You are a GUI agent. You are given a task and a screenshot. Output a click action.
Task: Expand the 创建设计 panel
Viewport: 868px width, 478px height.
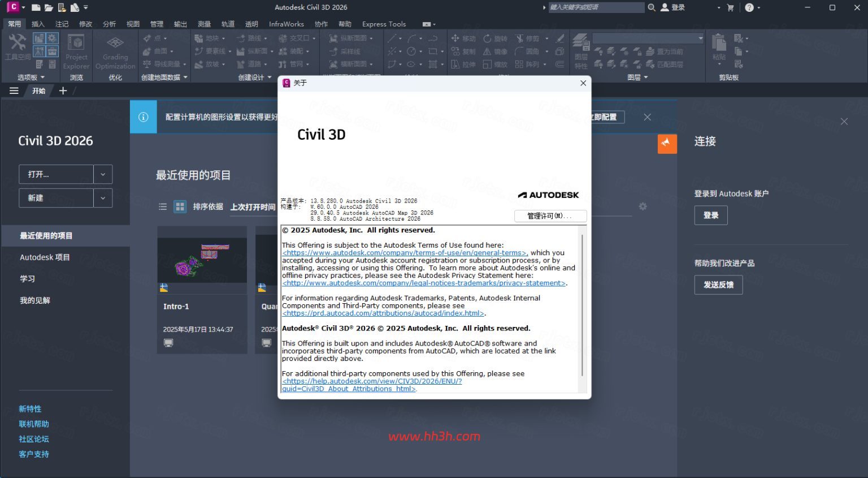tap(254, 77)
